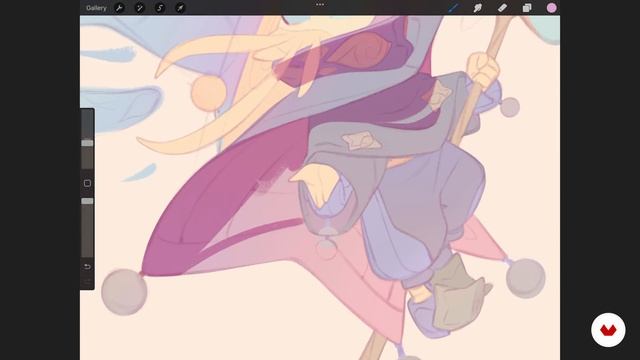Viewport: 640px width, 360px height.
Task: Open the Layers panel
Action: [x=527, y=8]
